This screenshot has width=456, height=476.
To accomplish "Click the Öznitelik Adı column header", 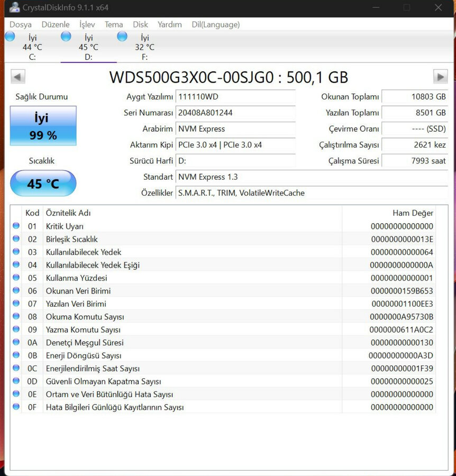I will 193,213.
